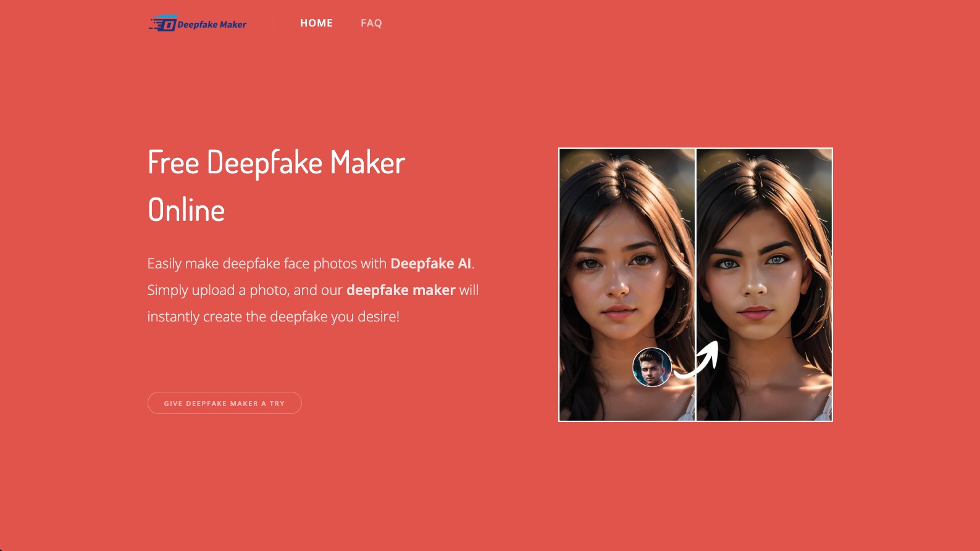The image size is (980, 551).
Task: Click the word Online in the heading
Action: click(186, 210)
